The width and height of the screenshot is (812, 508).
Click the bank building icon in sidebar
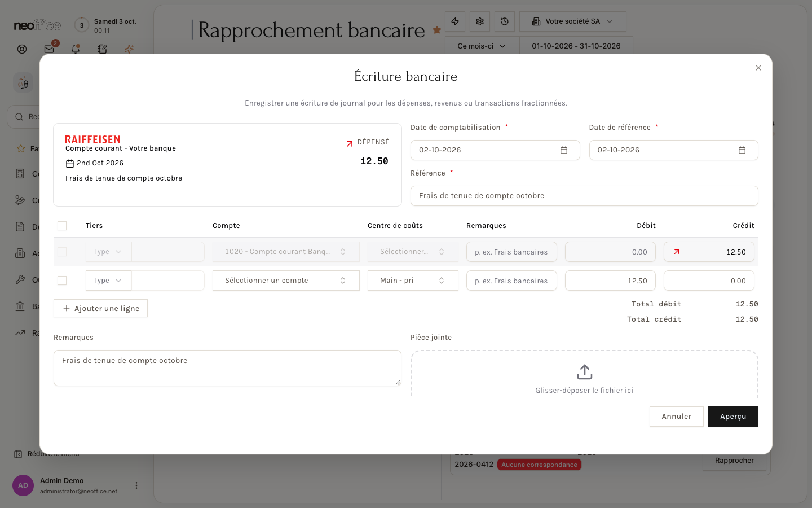[20, 306]
